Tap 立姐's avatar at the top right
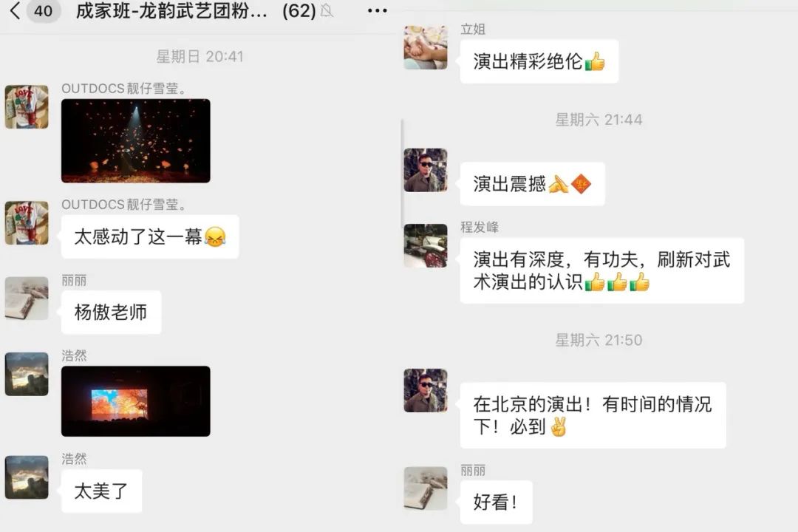This screenshot has height=532, width=798. [426, 47]
